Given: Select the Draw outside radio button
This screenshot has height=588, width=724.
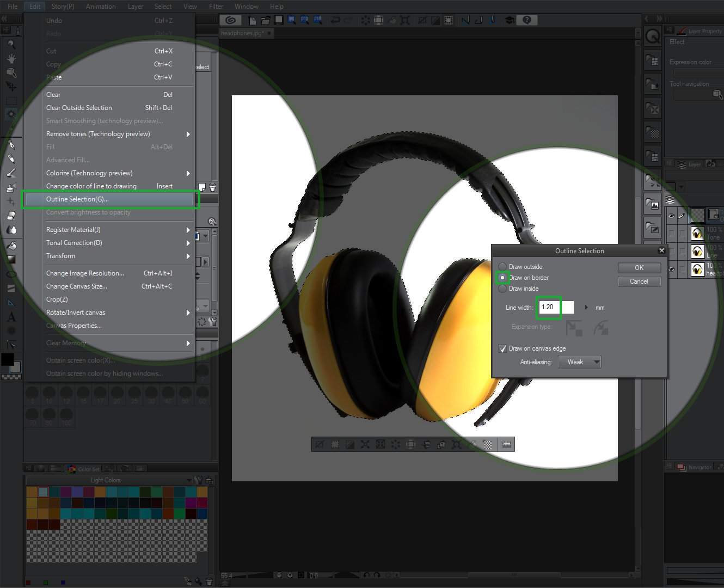Looking at the screenshot, I should click(x=502, y=267).
